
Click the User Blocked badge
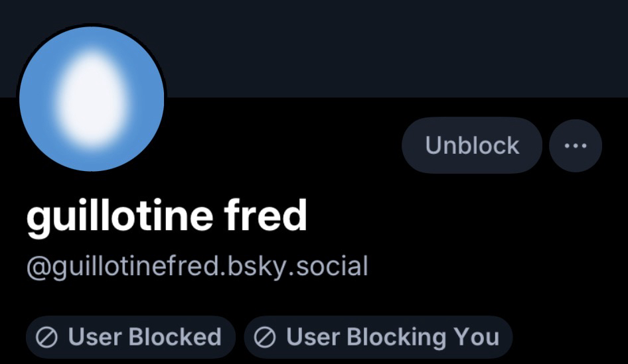(131, 337)
